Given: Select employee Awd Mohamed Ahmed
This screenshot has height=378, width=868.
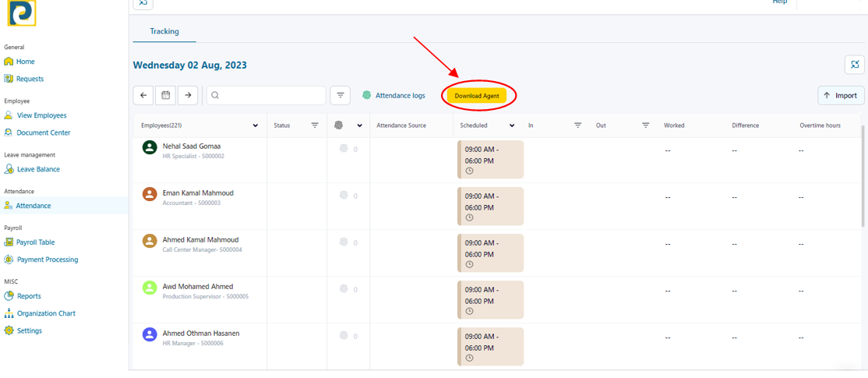Looking at the screenshot, I should click(x=198, y=287).
